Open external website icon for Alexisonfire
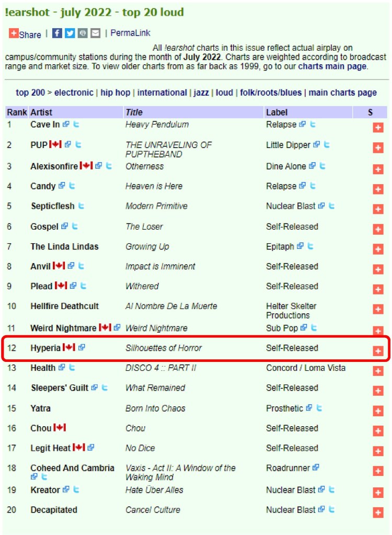 tap(99, 166)
